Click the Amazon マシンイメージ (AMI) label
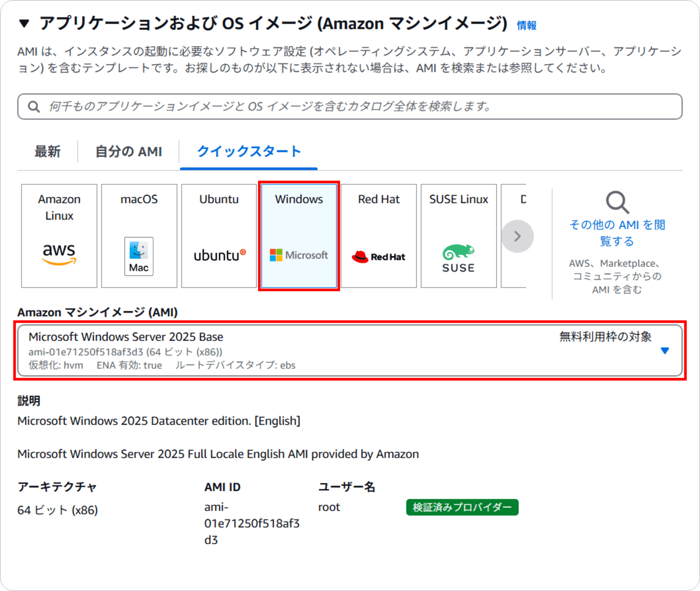700x591 pixels. (98, 312)
